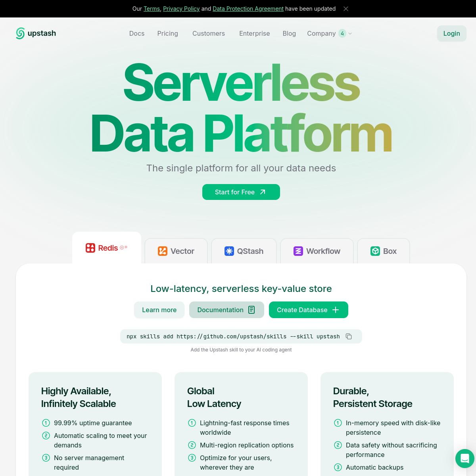
Task: Click the Login button
Action: 452,33
